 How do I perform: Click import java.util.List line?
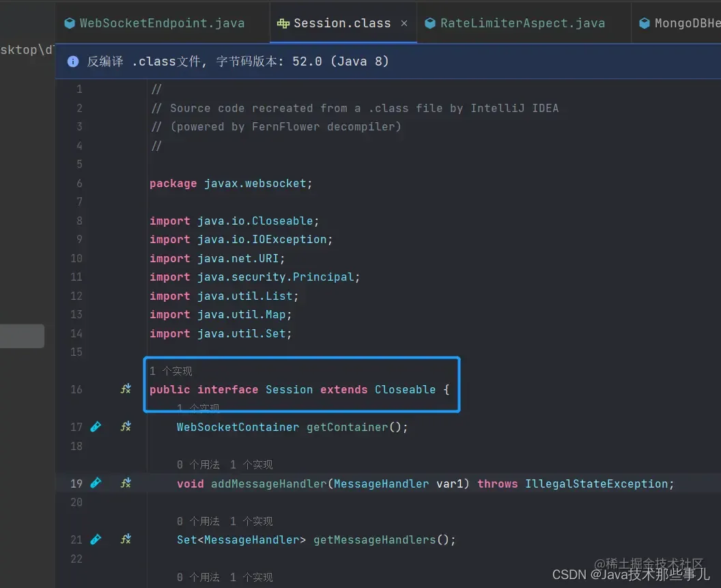[x=224, y=296]
